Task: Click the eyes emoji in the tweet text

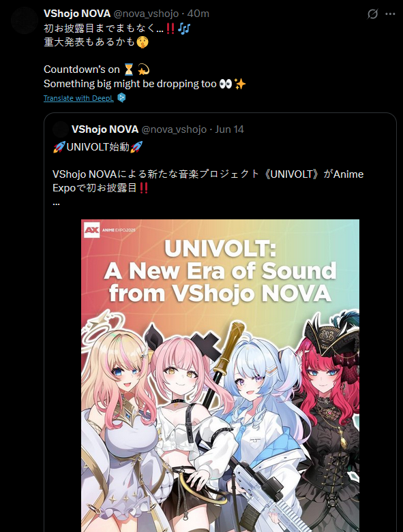Action: (x=225, y=84)
